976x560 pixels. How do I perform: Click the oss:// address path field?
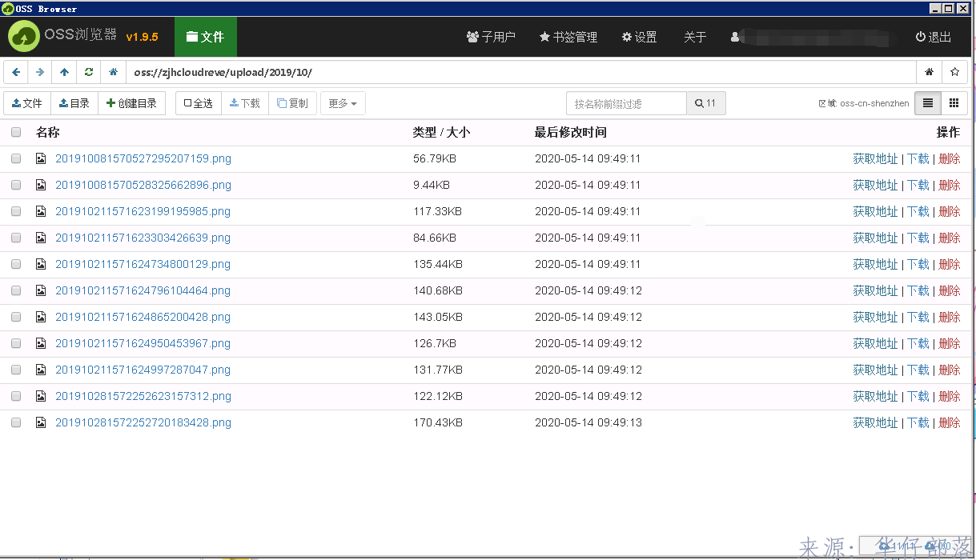click(520, 72)
